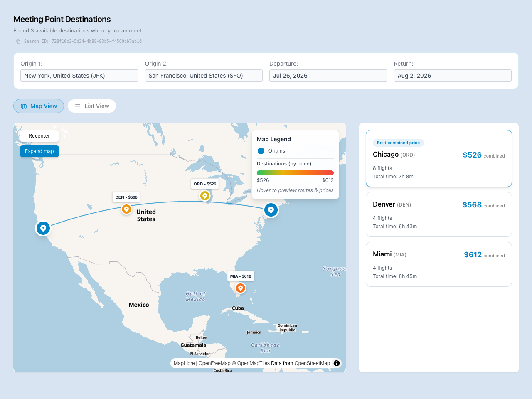Click Total time: 6h 43m text

pyautogui.click(x=395, y=227)
